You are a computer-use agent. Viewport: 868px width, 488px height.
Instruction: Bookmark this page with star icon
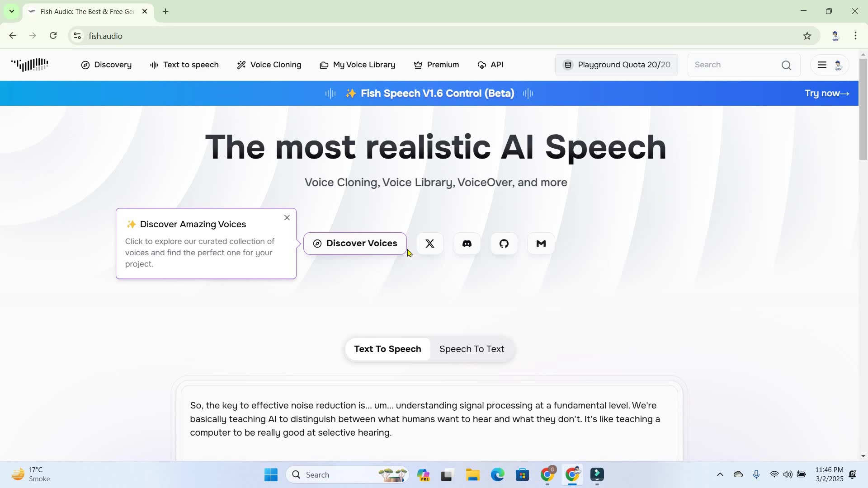pyautogui.click(x=807, y=36)
